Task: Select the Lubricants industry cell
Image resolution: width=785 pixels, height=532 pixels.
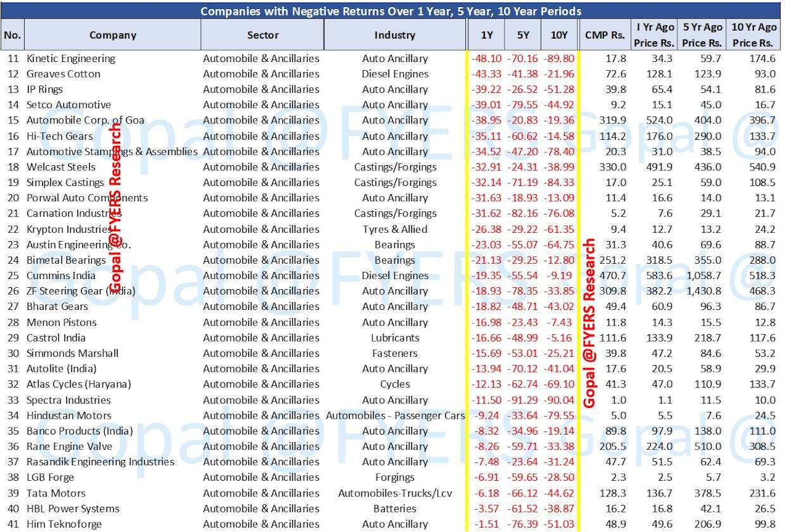Action: 395,337
